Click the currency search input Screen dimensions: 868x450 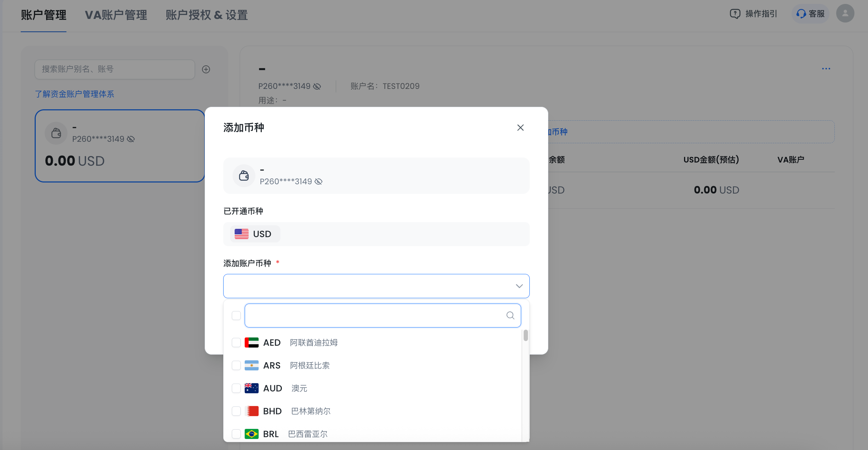click(383, 315)
